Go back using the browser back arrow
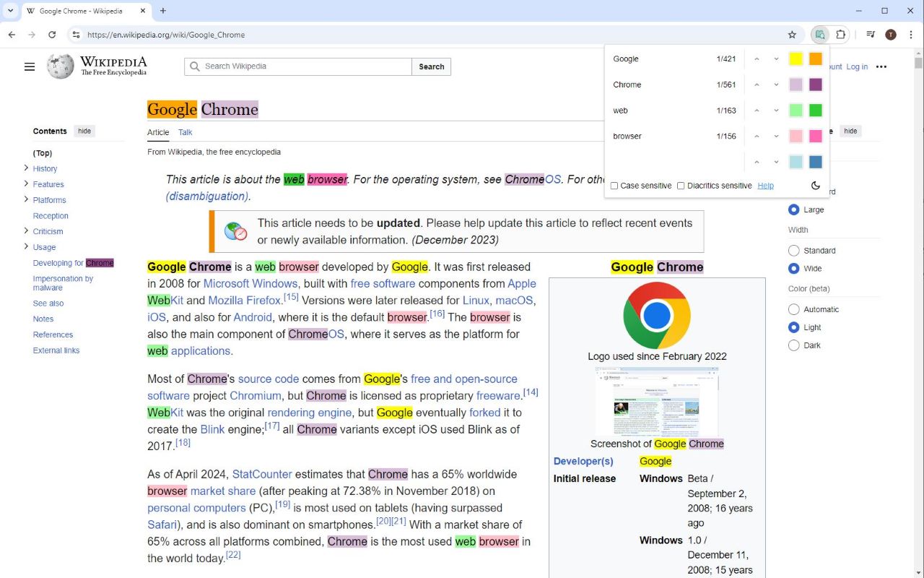Screen dimensions: 924x578 coord(12,35)
